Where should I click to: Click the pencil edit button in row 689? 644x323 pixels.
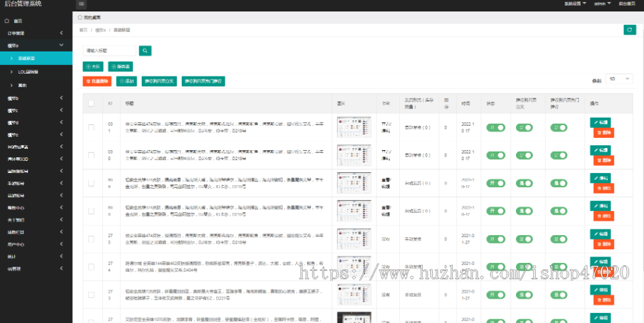[600, 178]
